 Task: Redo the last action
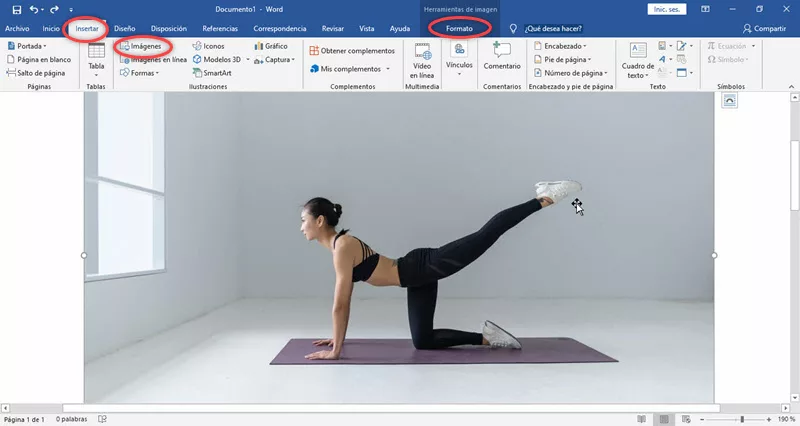(54, 9)
